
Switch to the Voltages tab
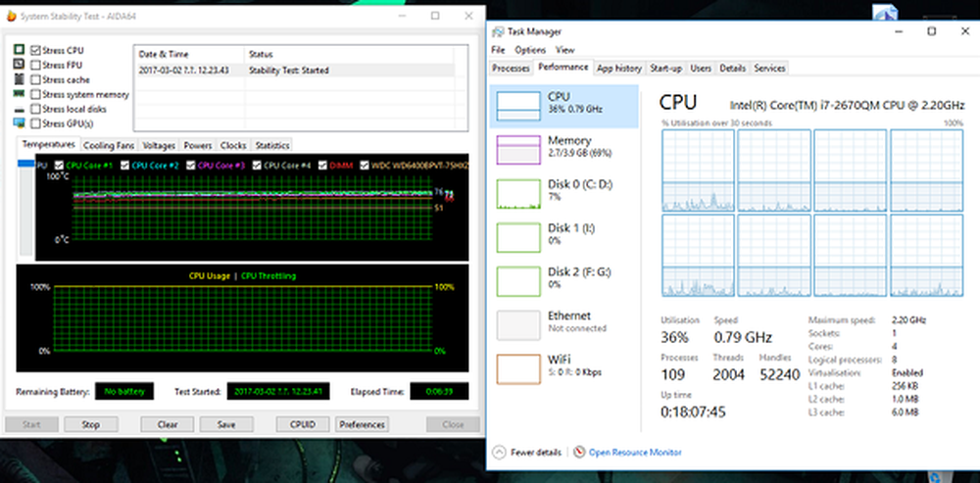159,145
